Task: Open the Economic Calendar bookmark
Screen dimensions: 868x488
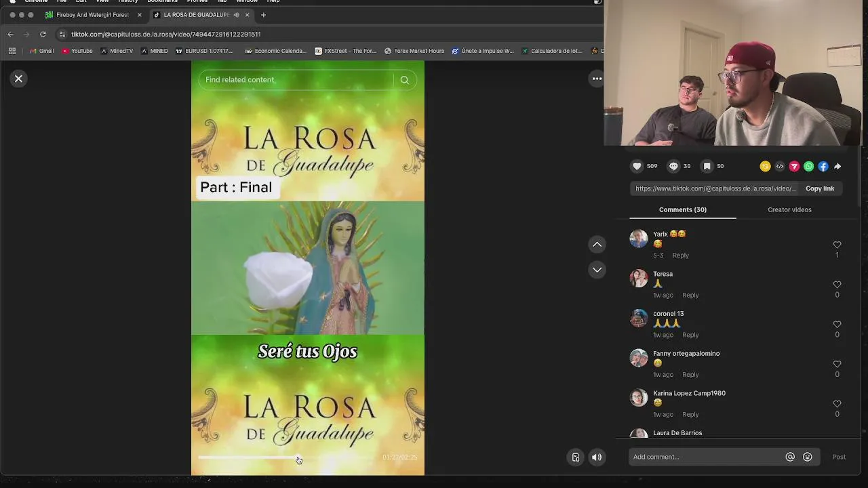Action: pos(276,51)
